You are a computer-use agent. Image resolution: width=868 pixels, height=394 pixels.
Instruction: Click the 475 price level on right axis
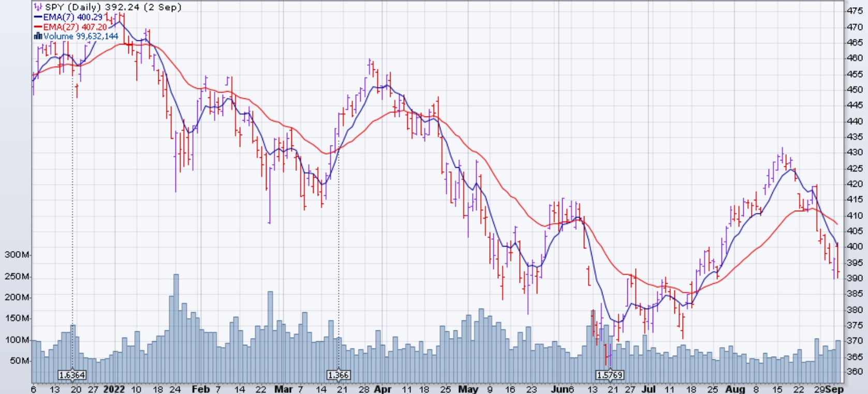tap(855, 11)
